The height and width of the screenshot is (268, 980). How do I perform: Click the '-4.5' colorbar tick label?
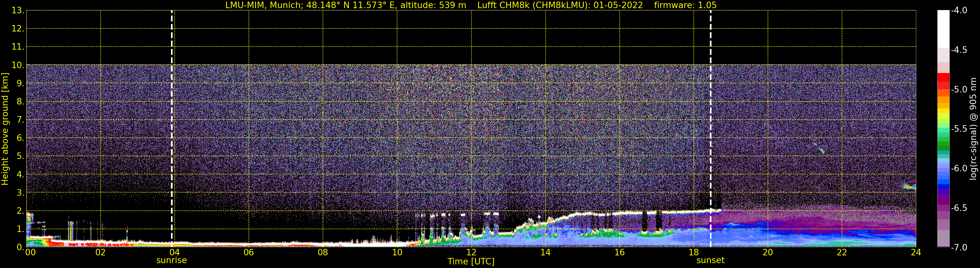pos(959,50)
